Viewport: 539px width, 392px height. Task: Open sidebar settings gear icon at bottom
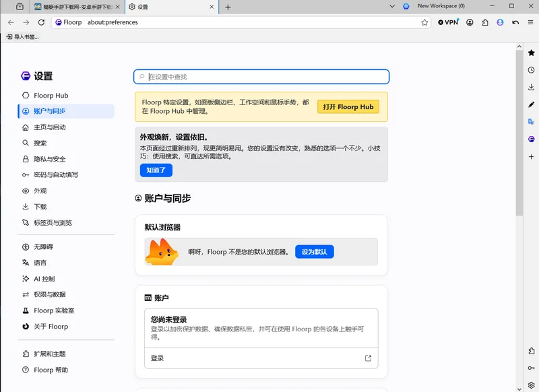click(532, 385)
